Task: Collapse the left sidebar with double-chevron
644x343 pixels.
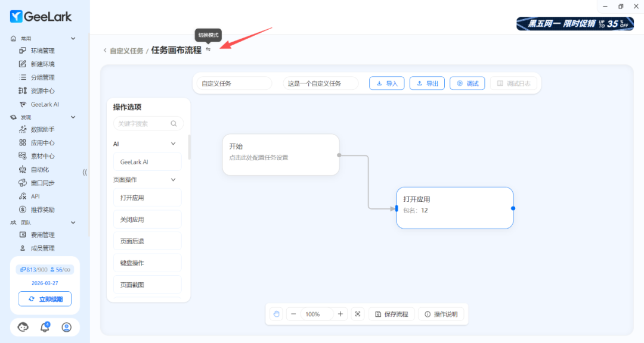Action: point(85,172)
